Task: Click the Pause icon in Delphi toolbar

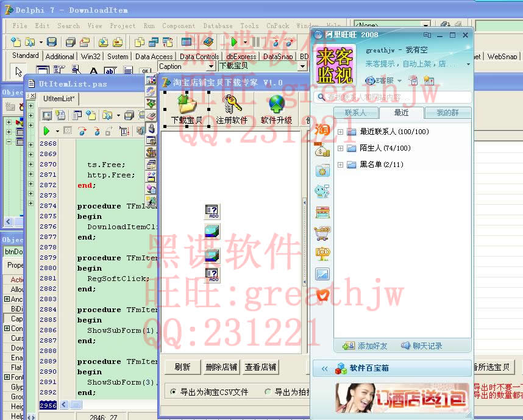Action: coord(256,42)
